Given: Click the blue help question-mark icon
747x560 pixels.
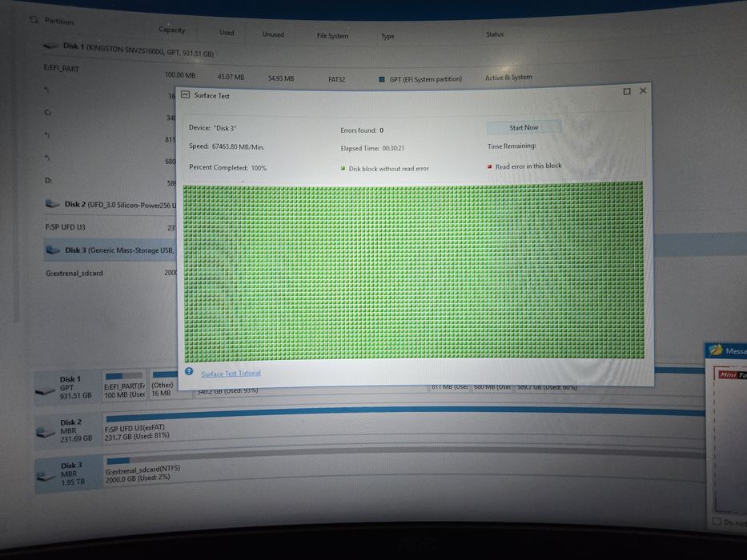Looking at the screenshot, I should tap(189, 371).
